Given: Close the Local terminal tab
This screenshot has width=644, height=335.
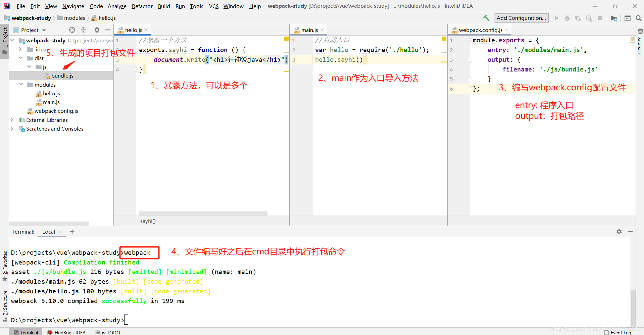Looking at the screenshot, I should [60, 232].
